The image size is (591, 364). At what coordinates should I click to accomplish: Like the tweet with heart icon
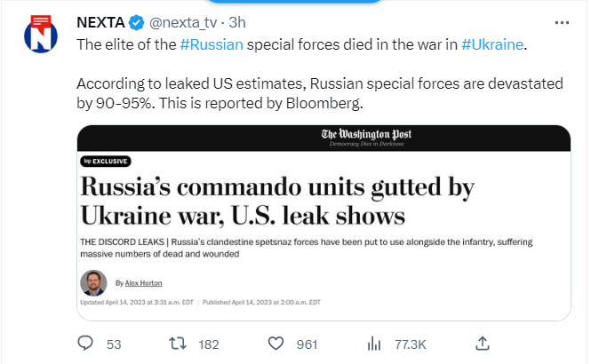tap(276, 344)
